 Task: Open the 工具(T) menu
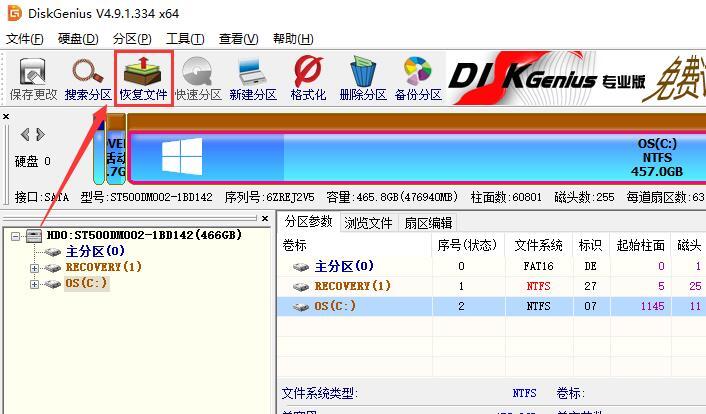coord(185,39)
